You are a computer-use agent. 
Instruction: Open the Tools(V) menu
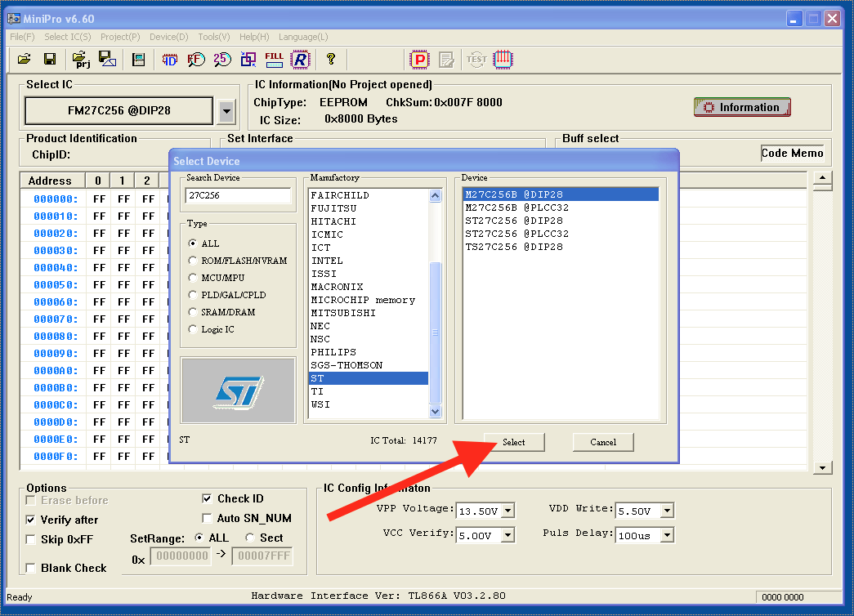click(213, 36)
